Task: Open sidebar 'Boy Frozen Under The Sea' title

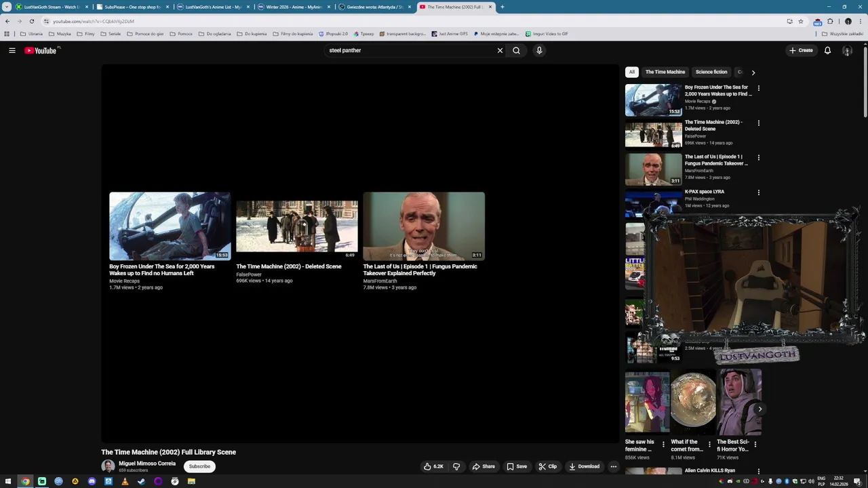Action: (x=718, y=91)
